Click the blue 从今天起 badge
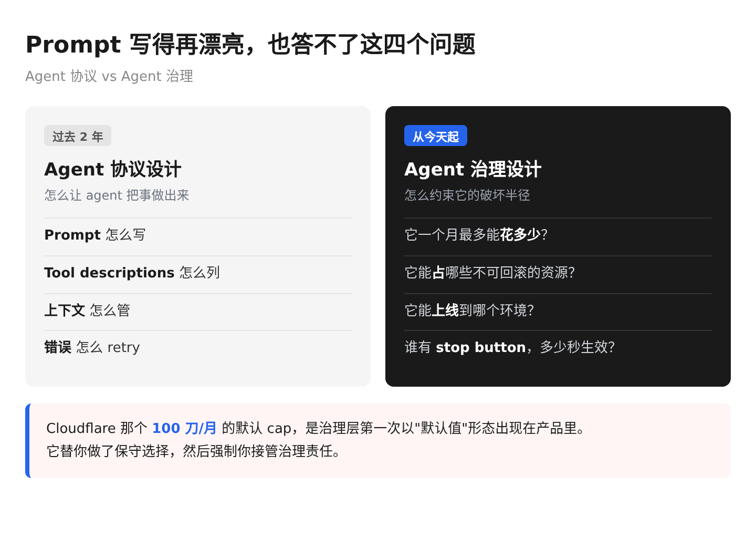756x538 pixels. pyautogui.click(x=436, y=136)
